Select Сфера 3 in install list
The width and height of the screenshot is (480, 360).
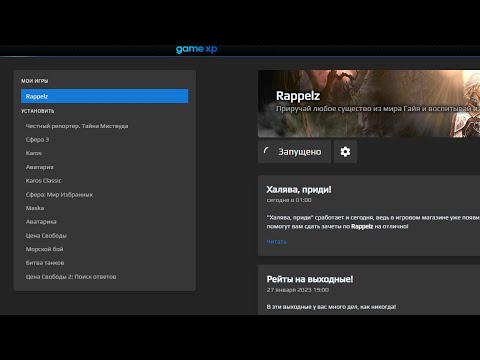(37, 140)
